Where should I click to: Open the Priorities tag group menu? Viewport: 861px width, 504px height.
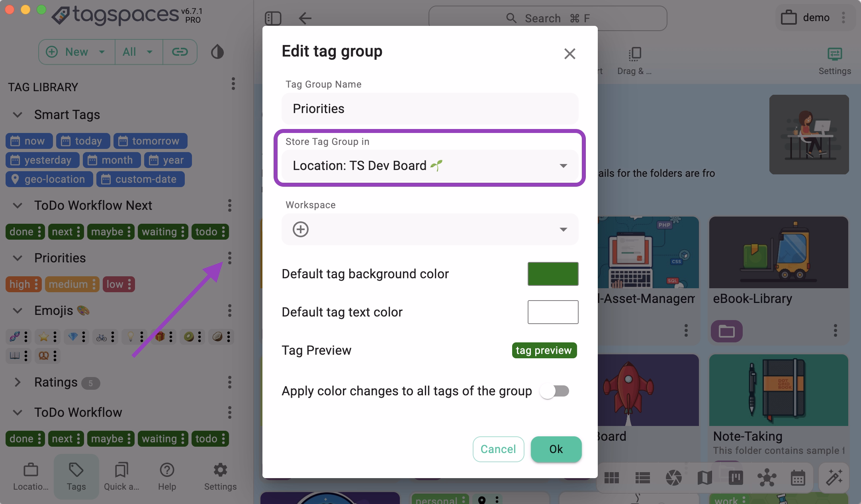[x=230, y=258]
